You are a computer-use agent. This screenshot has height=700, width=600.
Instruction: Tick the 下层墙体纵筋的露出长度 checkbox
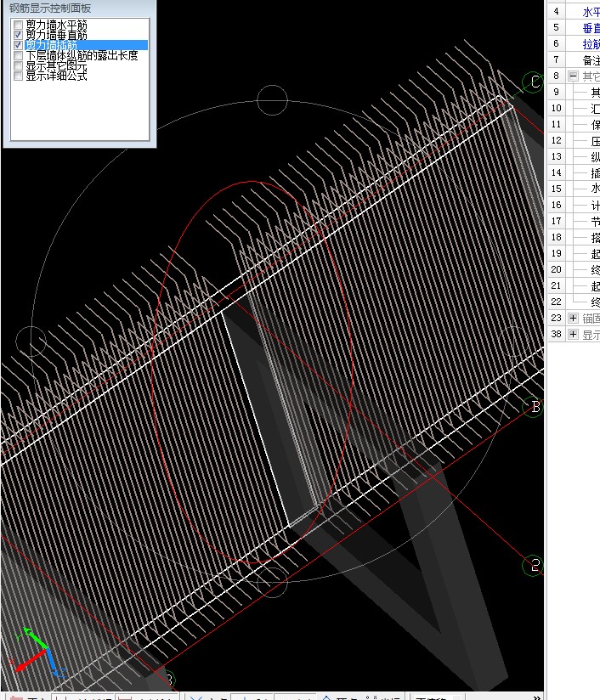(x=18, y=55)
